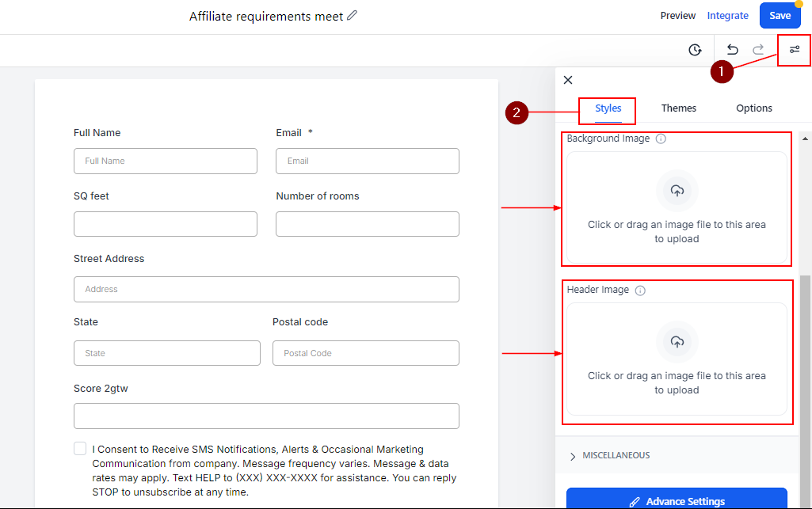Click the Header Image info icon
Image resolution: width=812 pixels, height=509 pixels.
click(x=640, y=291)
